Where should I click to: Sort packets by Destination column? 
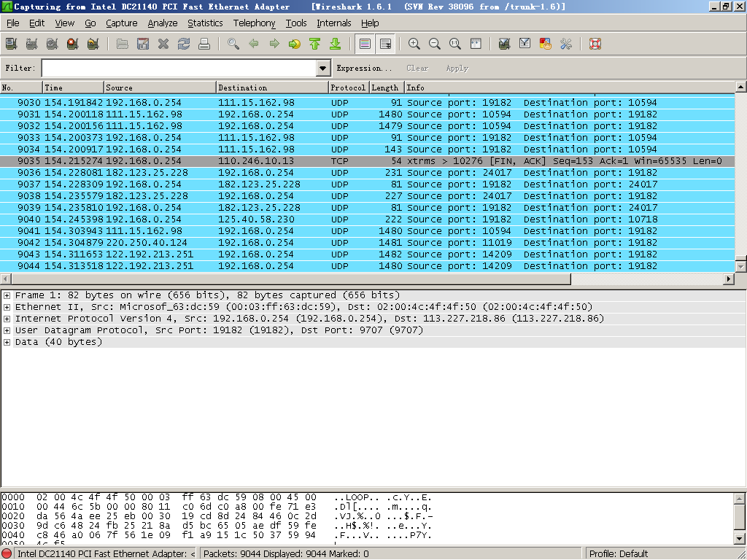[x=273, y=87]
